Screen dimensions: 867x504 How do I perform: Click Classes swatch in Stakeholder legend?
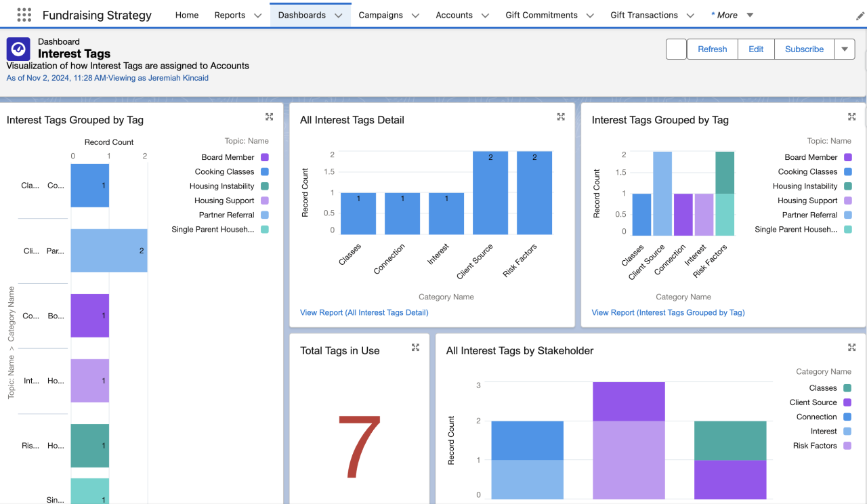click(847, 388)
